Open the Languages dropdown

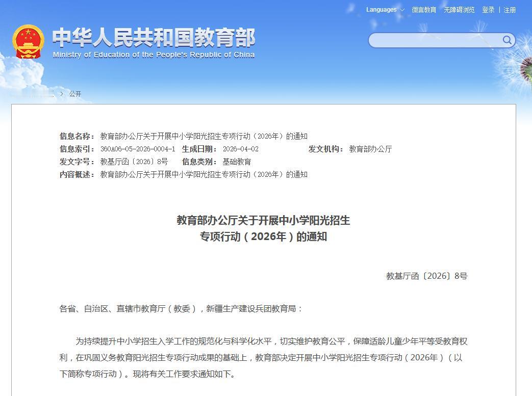382,9
